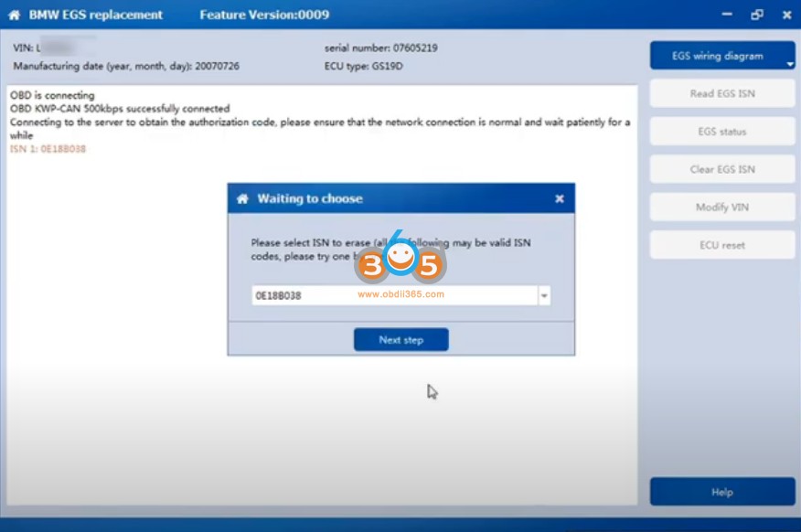Expand the EGS wiring diagram dropdown arrow

pyautogui.click(x=790, y=64)
